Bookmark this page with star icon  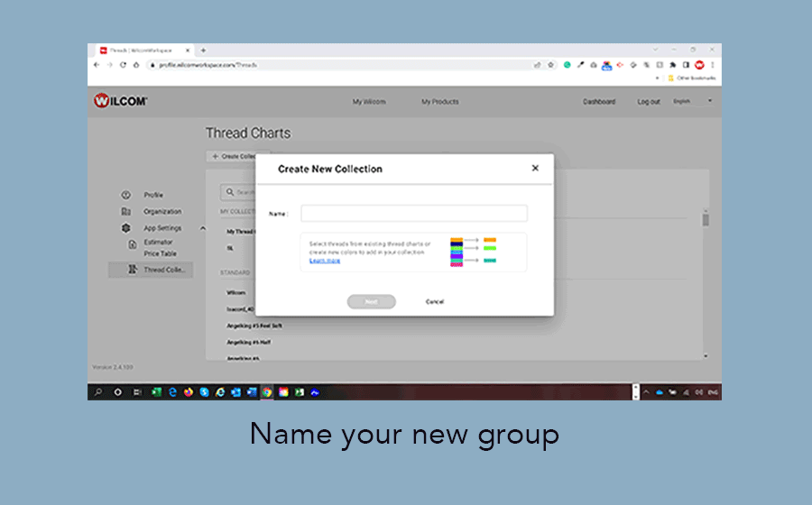coord(550,65)
